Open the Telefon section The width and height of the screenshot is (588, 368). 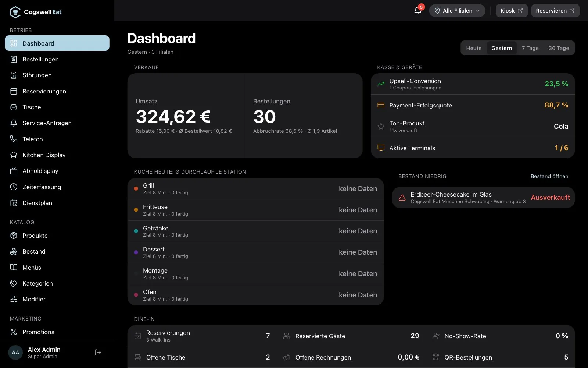pyautogui.click(x=57, y=139)
